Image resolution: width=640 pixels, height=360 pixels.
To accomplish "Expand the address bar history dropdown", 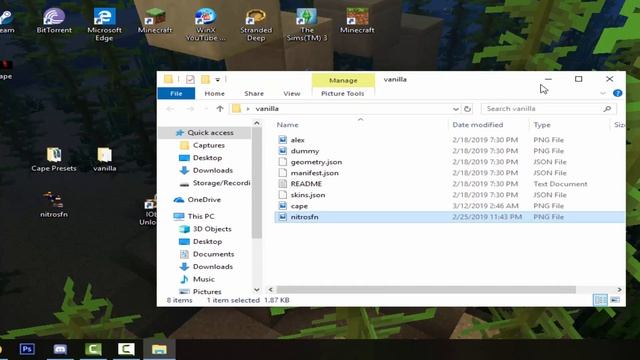I will 456,109.
